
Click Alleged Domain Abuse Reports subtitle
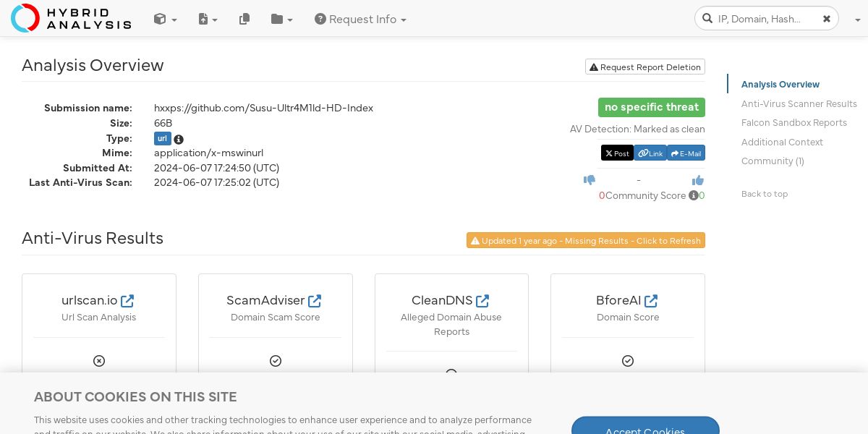pyautogui.click(x=451, y=325)
